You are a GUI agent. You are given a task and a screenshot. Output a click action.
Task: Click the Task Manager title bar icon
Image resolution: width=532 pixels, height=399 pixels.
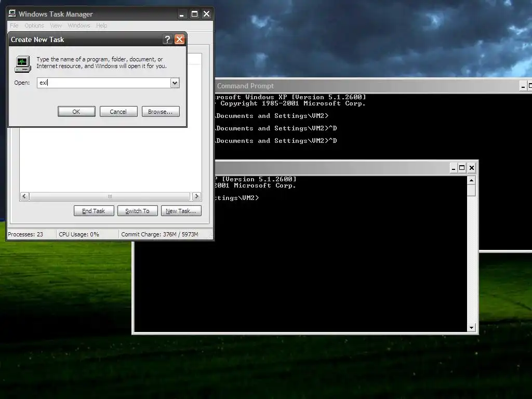click(12, 14)
